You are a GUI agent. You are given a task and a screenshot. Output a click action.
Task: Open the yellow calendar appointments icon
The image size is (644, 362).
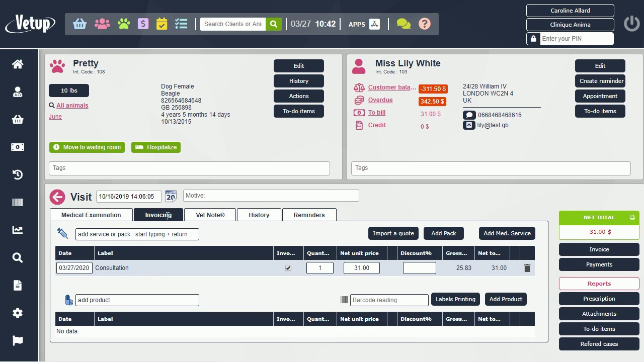click(162, 24)
